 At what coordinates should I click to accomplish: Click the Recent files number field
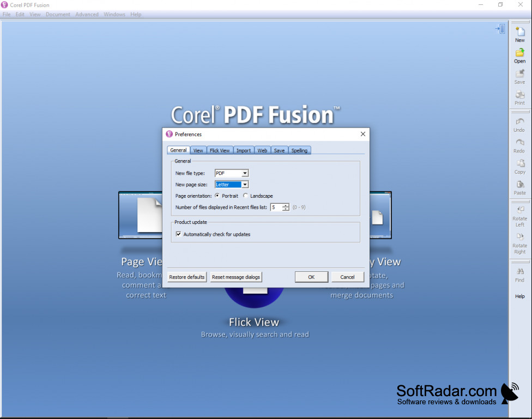(276, 207)
